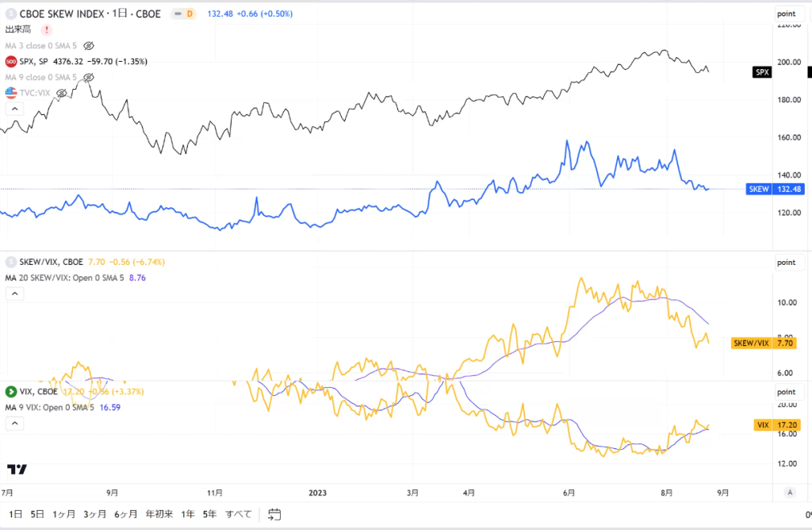Collapse the main chart legend chevron
The width and height of the screenshot is (812, 530).
click(x=14, y=109)
